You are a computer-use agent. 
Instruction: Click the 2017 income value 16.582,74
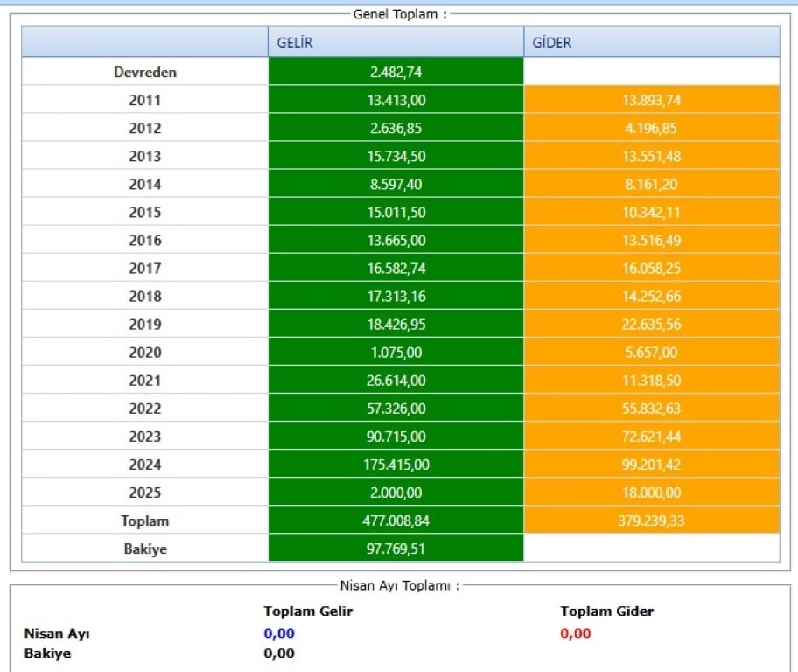395,269
